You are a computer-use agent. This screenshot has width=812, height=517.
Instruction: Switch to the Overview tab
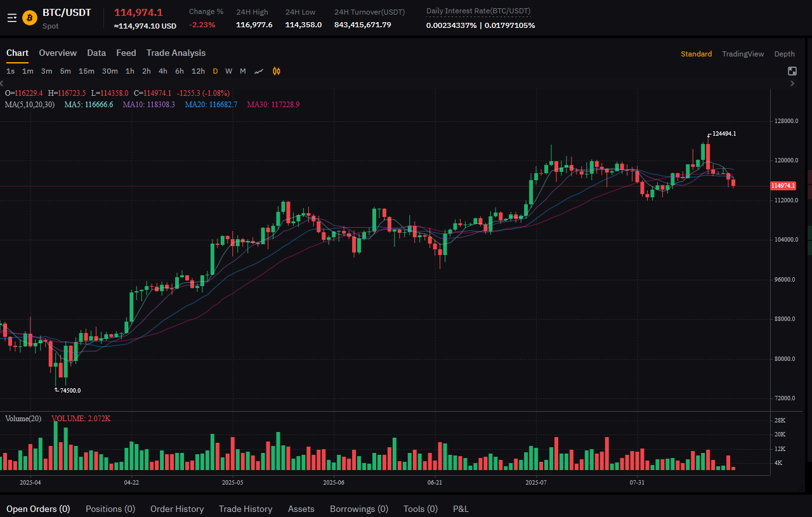click(x=58, y=53)
